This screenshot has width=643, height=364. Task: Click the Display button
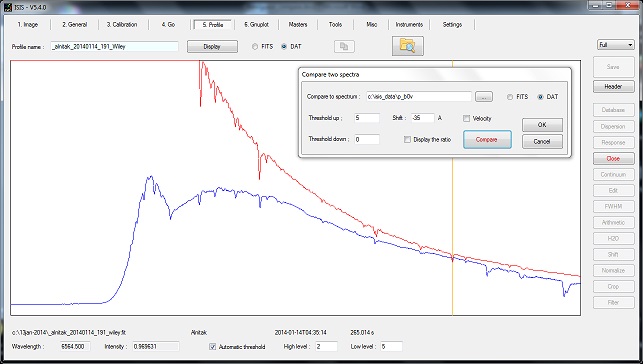[212, 47]
